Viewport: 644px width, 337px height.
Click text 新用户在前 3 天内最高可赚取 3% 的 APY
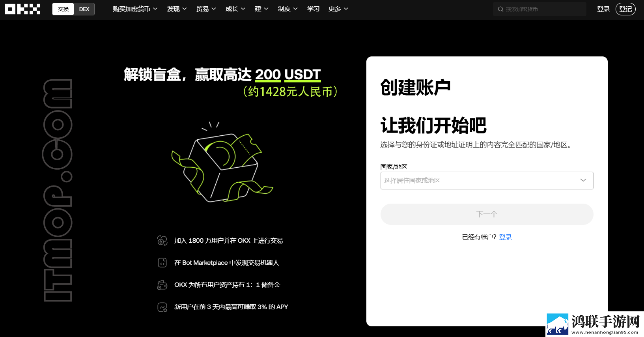(231, 307)
